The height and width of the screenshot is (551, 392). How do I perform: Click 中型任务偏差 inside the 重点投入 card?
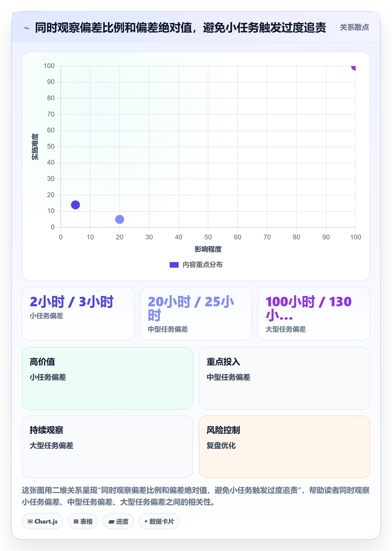[228, 377]
